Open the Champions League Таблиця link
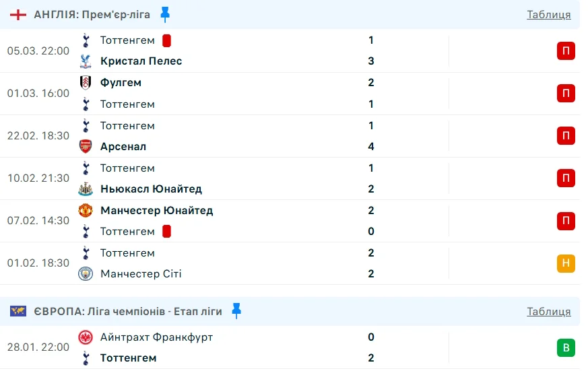 [x=548, y=311]
